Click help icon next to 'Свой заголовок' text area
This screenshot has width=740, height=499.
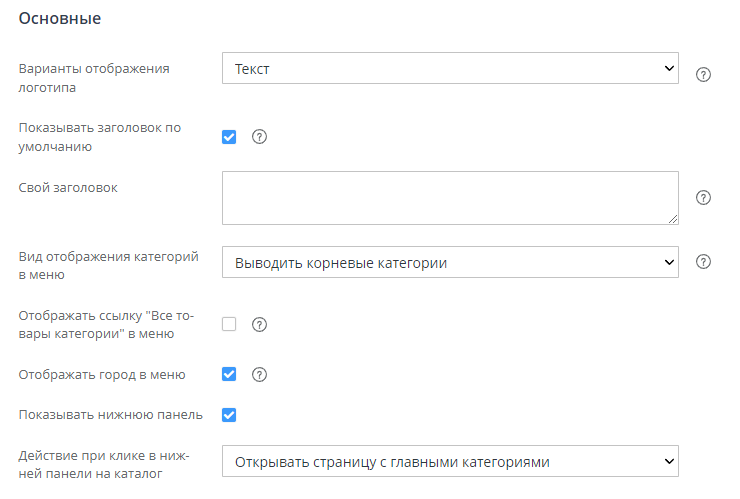pos(703,198)
